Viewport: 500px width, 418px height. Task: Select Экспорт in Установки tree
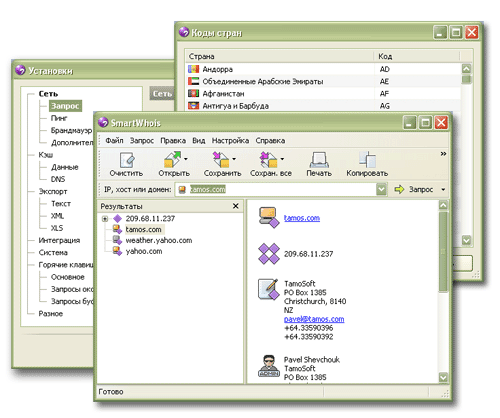pyautogui.click(x=53, y=192)
